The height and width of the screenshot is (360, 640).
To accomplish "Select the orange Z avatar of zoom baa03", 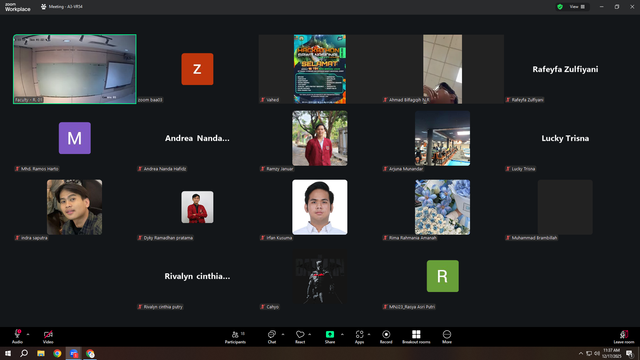I will point(197,69).
